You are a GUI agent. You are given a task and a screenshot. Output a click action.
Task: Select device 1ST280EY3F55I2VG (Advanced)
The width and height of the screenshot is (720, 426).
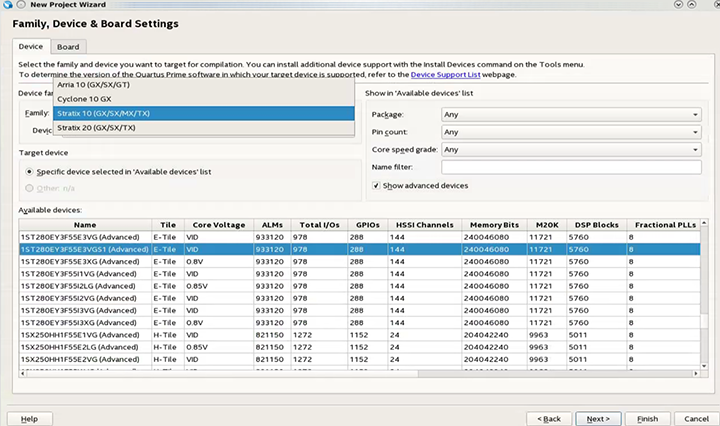360,298
